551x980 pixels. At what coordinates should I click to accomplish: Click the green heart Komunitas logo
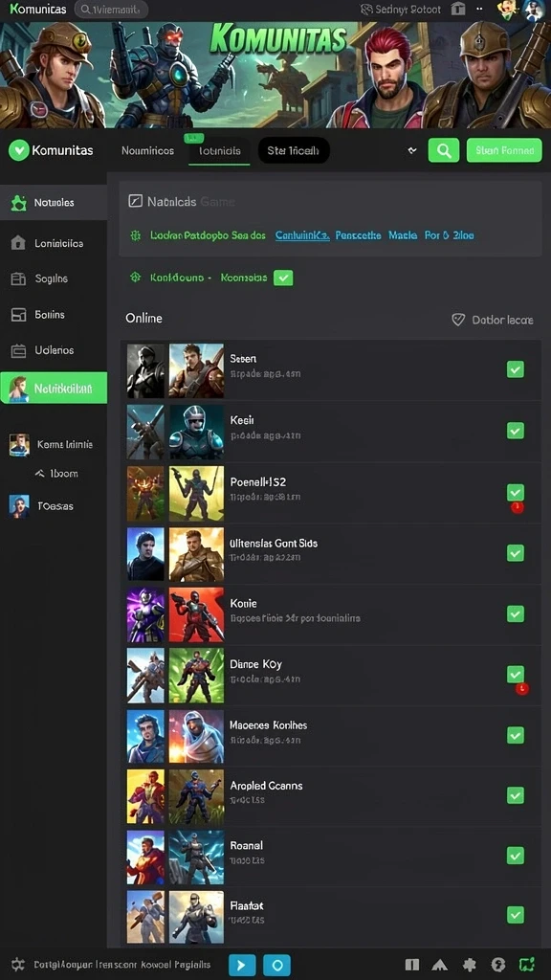click(x=19, y=150)
